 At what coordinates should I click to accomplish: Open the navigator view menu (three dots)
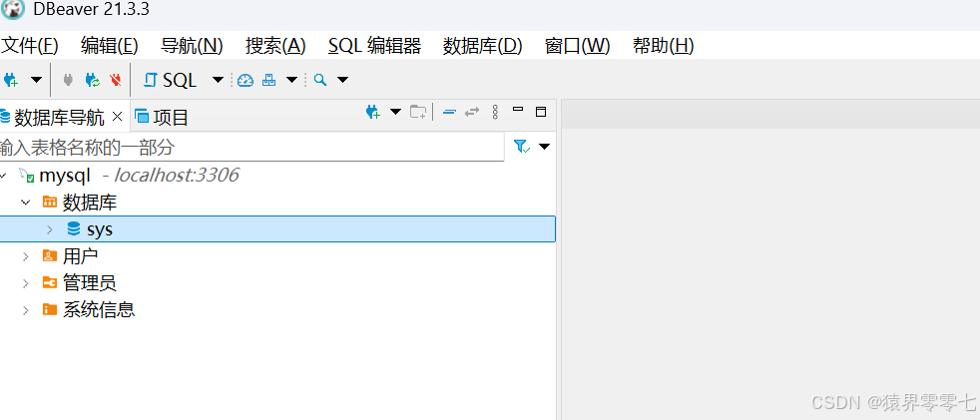click(x=495, y=113)
